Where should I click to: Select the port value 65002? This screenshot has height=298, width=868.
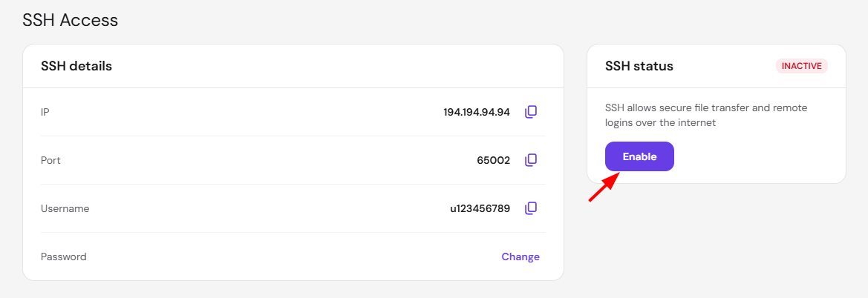point(493,160)
